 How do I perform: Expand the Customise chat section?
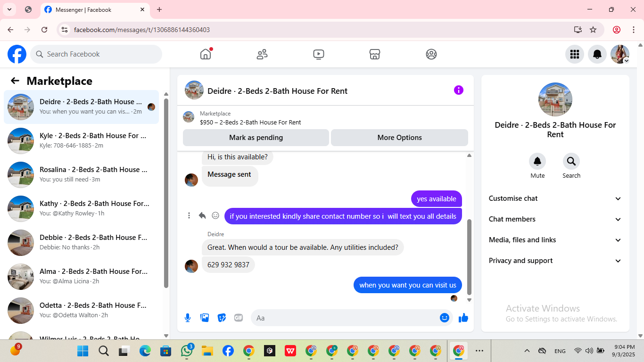coord(555,198)
